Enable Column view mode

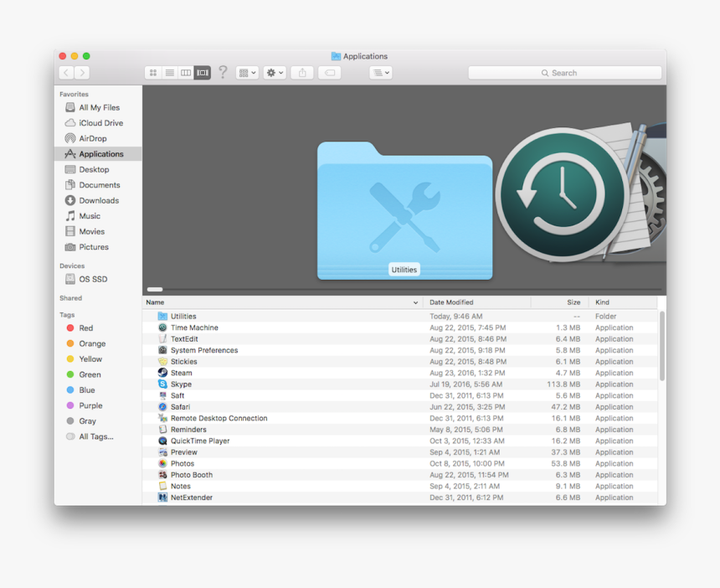185,73
